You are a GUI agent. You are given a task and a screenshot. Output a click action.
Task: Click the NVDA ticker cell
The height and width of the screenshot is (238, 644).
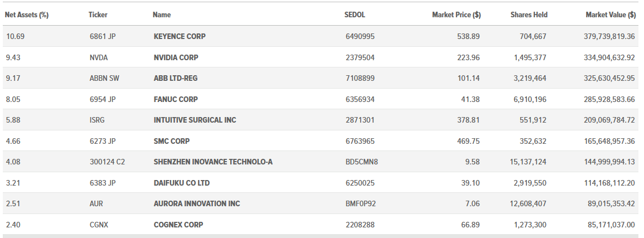tap(99, 57)
